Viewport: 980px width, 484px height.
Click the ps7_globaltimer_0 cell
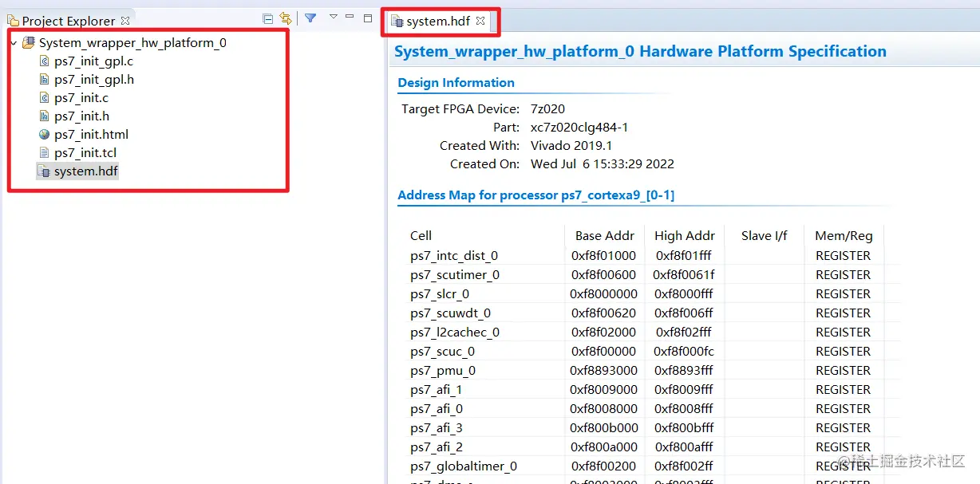click(464, 466)
